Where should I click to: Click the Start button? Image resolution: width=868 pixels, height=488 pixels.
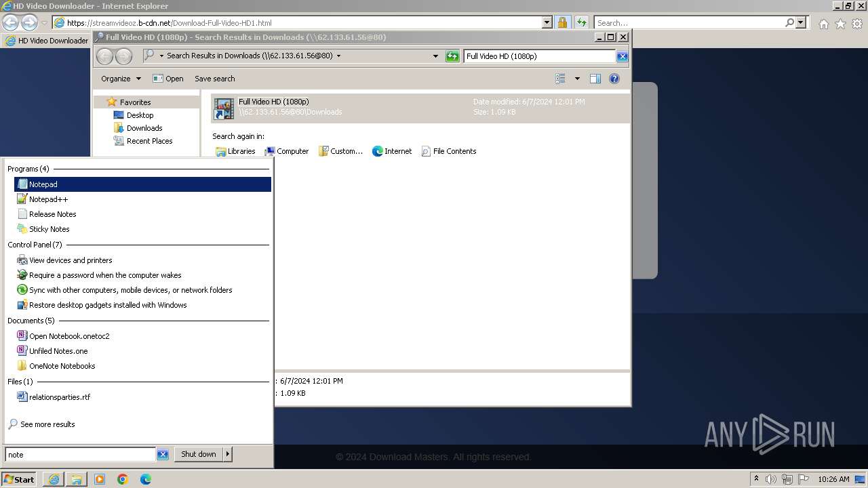click(19, 479)
